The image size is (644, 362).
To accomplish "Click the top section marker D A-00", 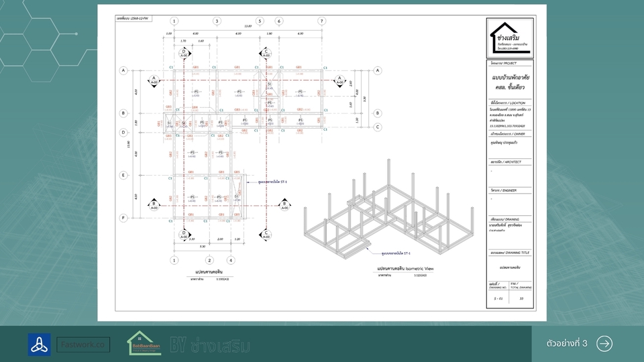I will coord(184,53).
